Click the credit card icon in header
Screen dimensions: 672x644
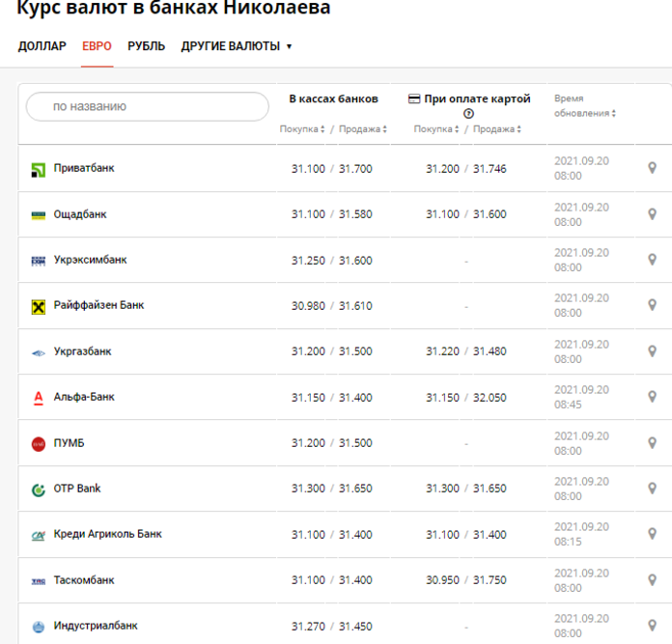(414, 99)
